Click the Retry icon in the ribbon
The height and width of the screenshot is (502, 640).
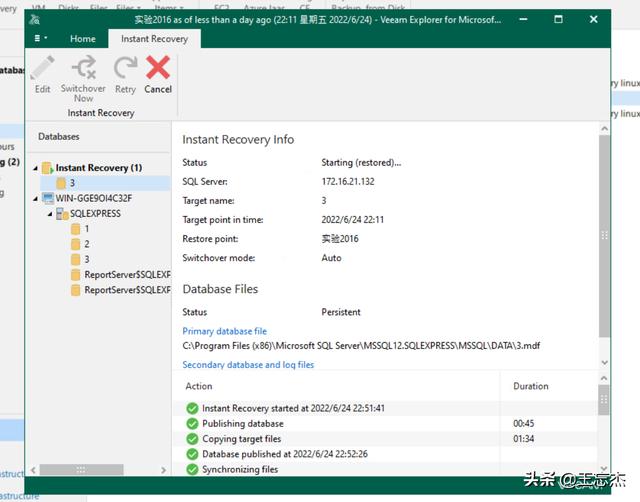click(125, 69)
